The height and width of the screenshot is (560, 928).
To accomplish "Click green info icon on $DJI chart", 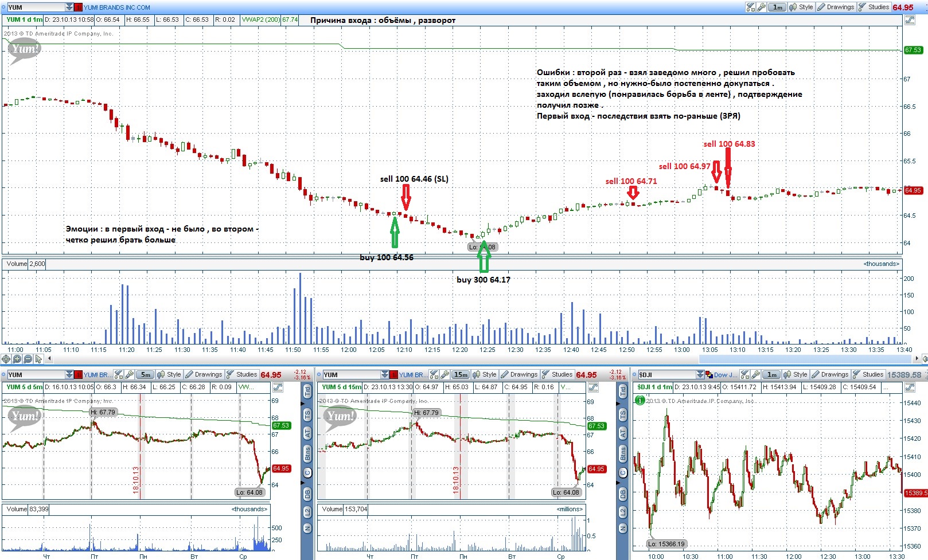I will (x=640, y=400).
